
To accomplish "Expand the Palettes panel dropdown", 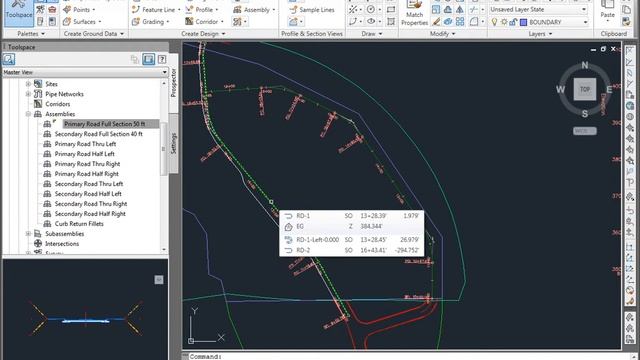I will 31,34.
